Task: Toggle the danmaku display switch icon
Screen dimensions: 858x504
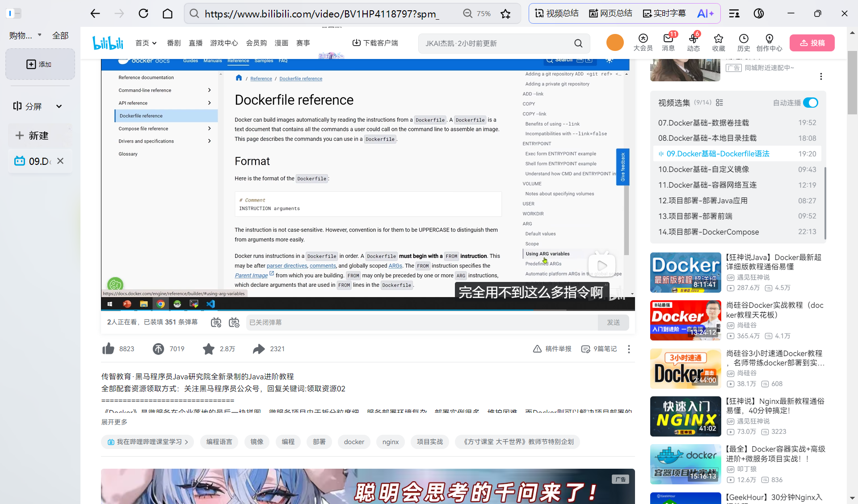Action: click(216, 323)
